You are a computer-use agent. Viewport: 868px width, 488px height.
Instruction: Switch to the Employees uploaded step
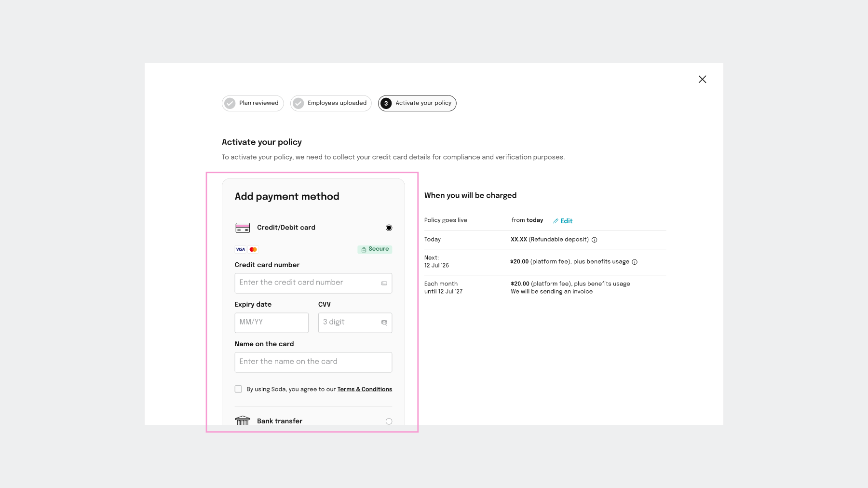(x=330, y=103)
